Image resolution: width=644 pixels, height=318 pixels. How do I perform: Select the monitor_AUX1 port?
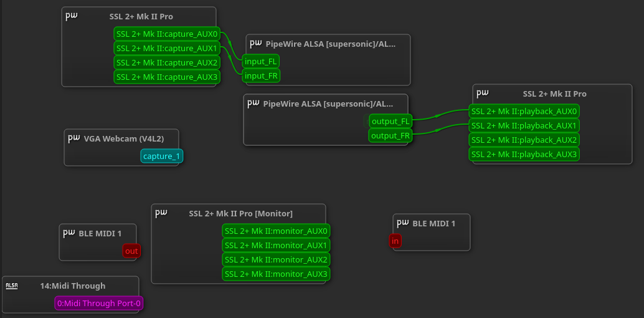(276, 245)
